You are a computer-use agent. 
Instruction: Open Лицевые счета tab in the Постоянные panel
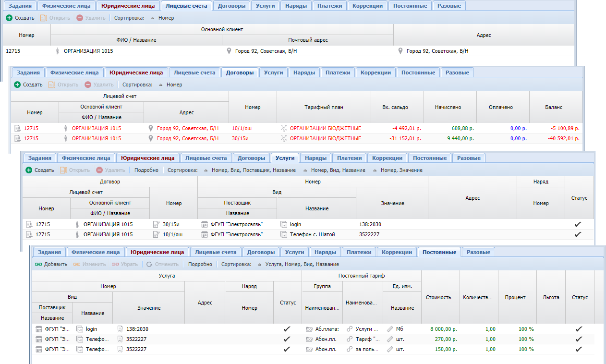point(216,252)
